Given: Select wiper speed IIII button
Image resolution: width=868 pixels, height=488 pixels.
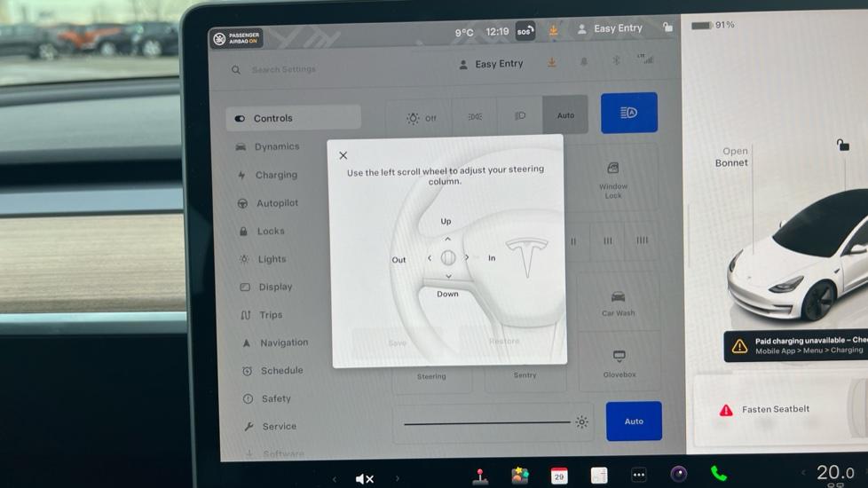Looking at the screenshot, I should (642, 240).
